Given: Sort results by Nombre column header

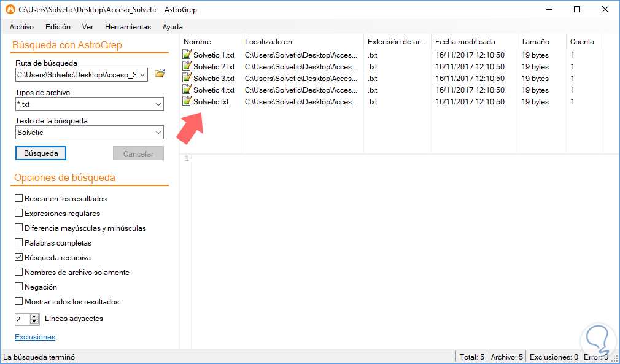Looking at the screenshot, I should coord(211,41).
